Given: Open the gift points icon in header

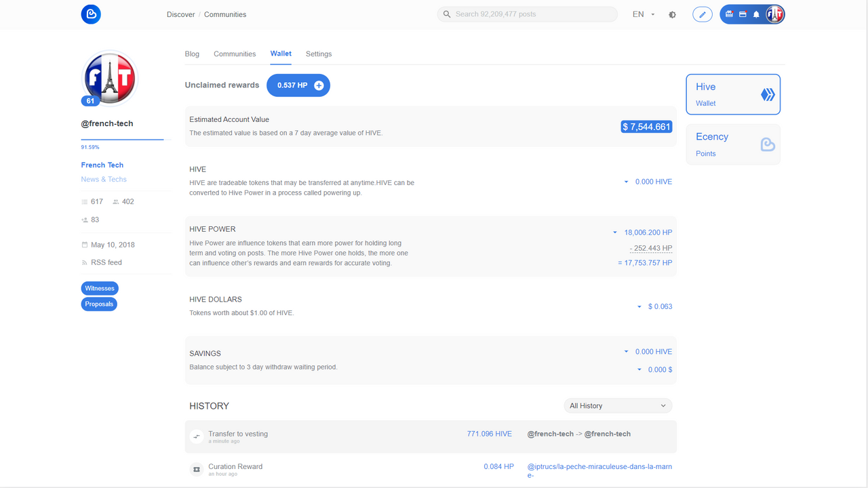Looking at the screenshot, I should [730, 14].
